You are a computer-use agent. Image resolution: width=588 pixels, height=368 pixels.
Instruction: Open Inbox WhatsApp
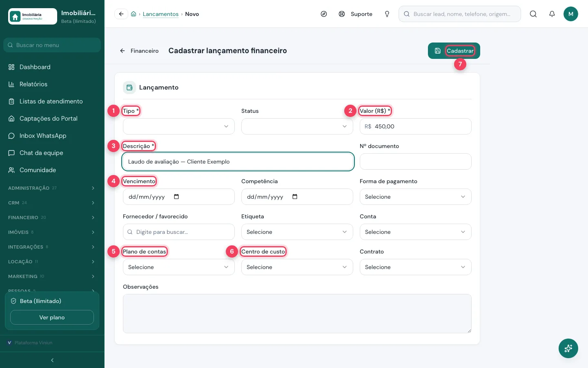click(x=52, y=136)
